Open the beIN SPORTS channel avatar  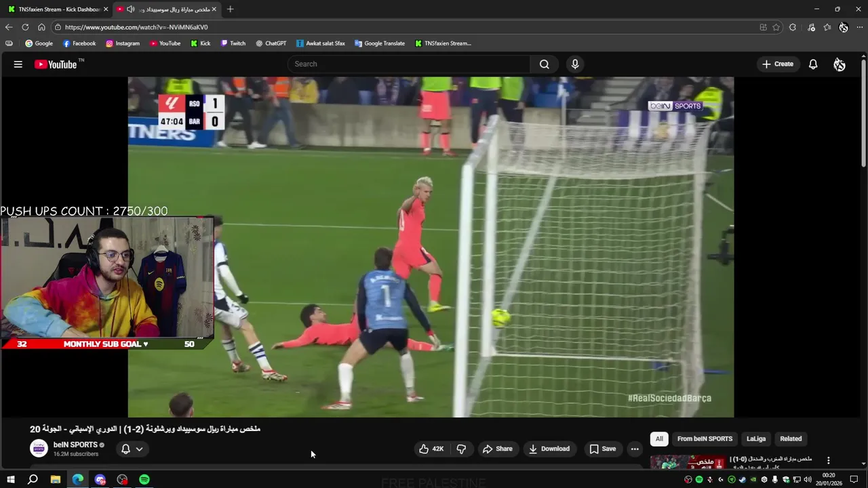coord(39,448)
